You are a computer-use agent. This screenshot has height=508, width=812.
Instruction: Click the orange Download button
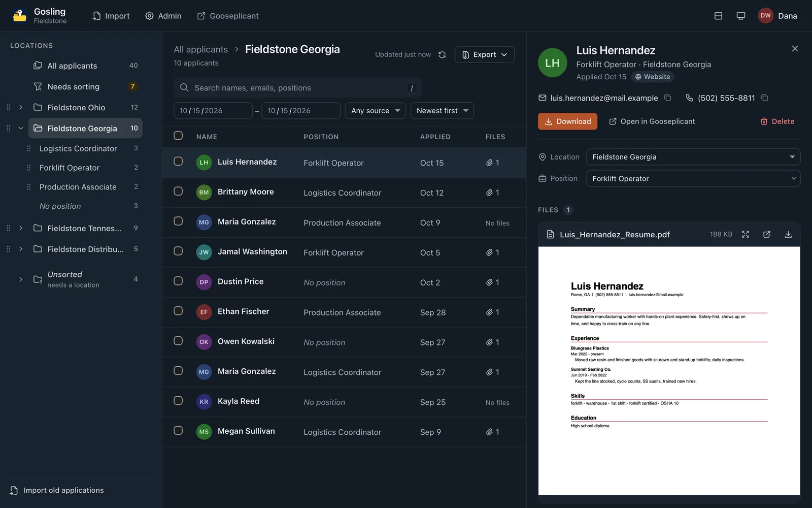click(x=567, y=121)
